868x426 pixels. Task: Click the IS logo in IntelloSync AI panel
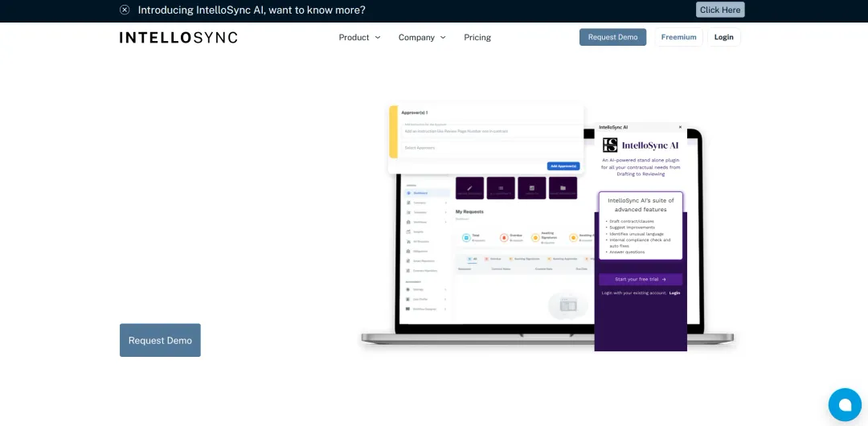610,145
